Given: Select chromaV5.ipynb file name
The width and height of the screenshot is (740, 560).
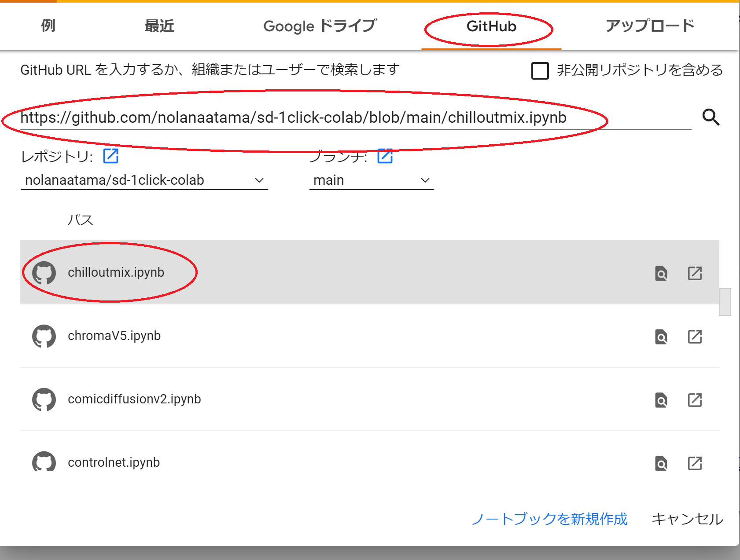Looking at the screenshot, I should 114,336.
